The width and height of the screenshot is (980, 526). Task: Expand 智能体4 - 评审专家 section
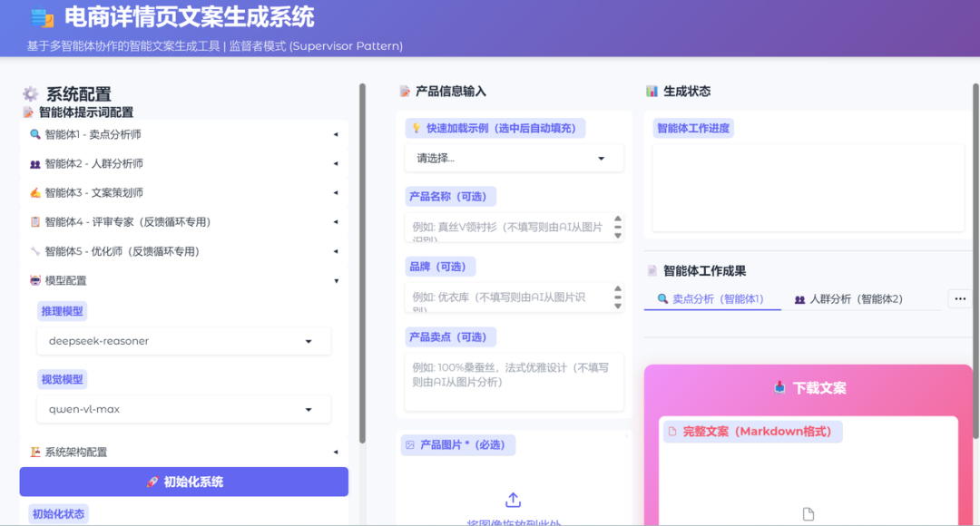tap(183, 222)
